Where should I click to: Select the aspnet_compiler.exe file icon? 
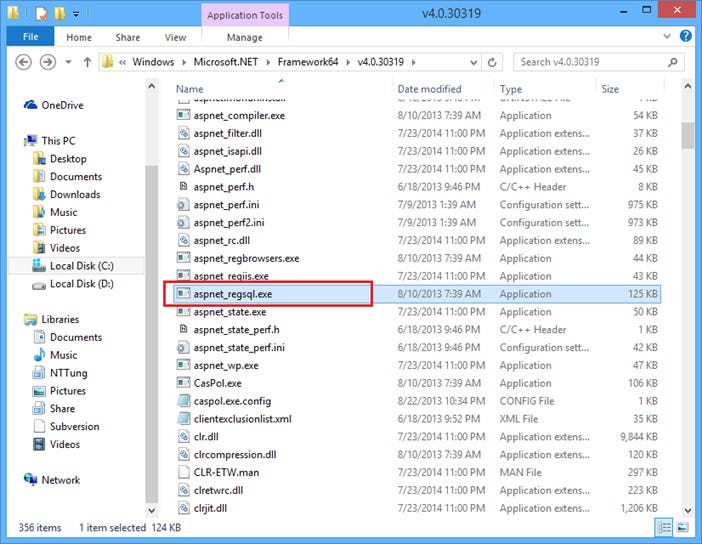point(184,115)
